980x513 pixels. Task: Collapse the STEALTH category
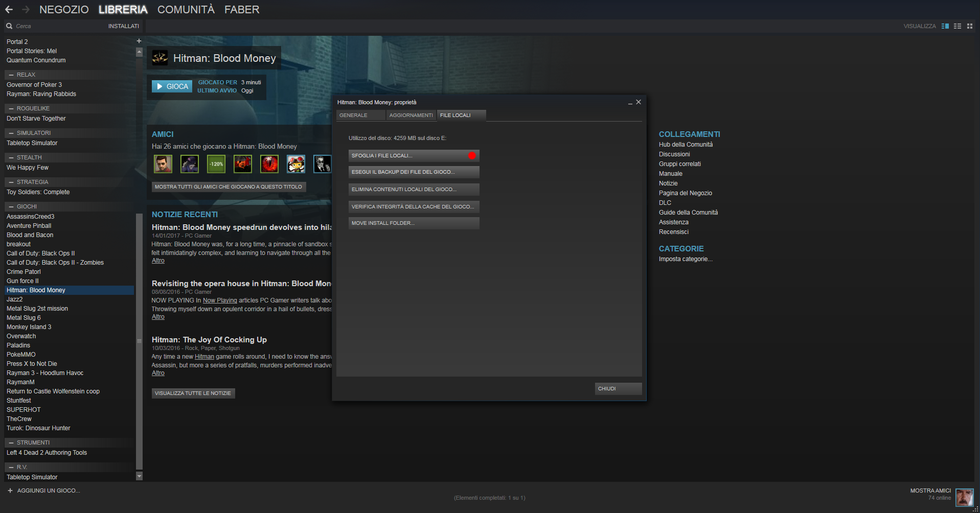[11, 157]
